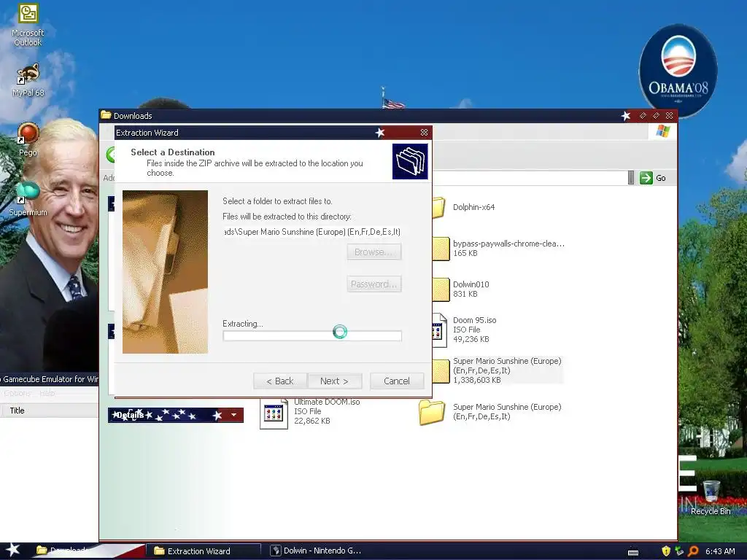This screenshot has width=747, height=560.
Task: Launch the Pego desktop shortcut
Action: [x=28, y=139]
